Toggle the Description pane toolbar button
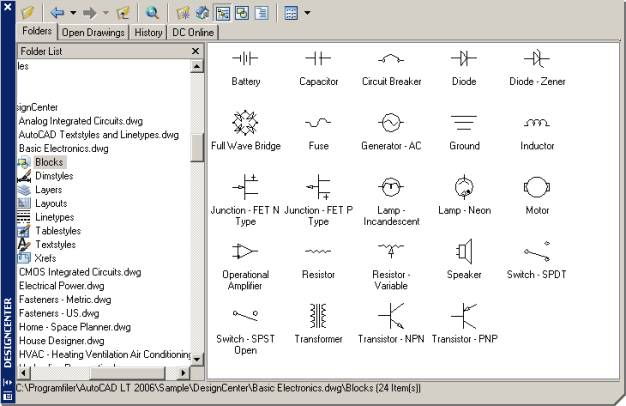This screenshot has width=626, height=406. 261,13
